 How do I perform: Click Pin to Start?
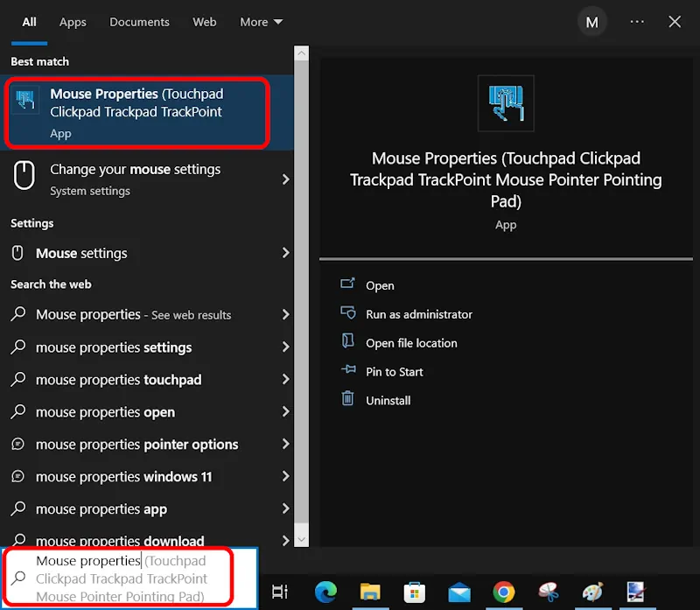click(395, 372)
